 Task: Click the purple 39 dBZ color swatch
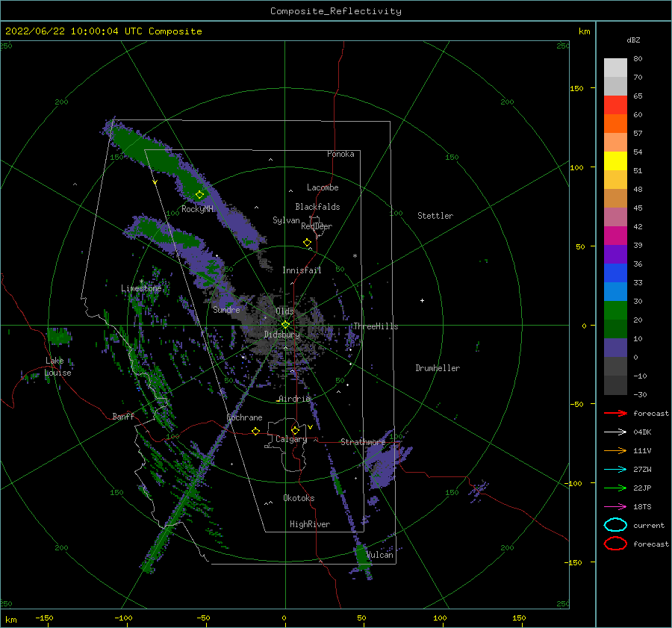click(x=615, y=254)
